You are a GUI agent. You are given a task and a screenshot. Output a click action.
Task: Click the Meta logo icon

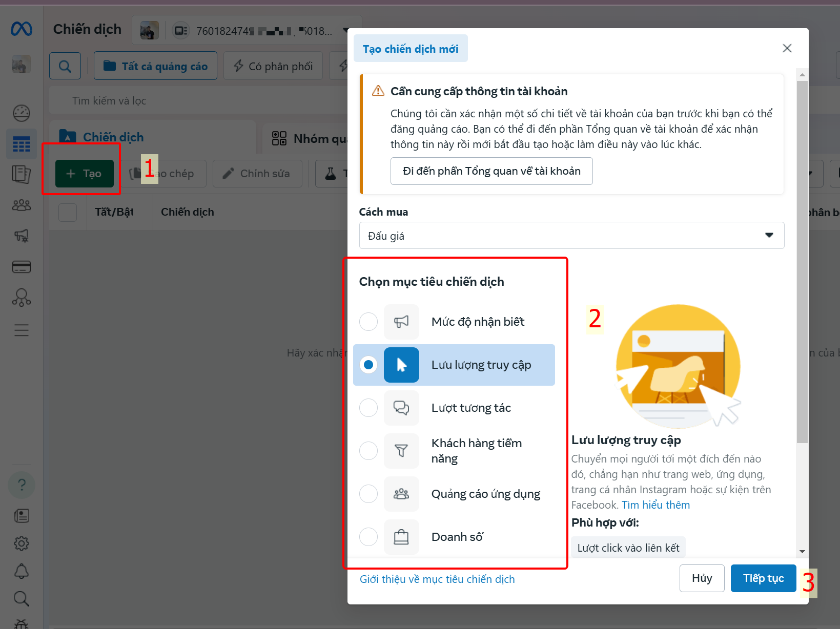pyautogui.click(x=22, y=29)
